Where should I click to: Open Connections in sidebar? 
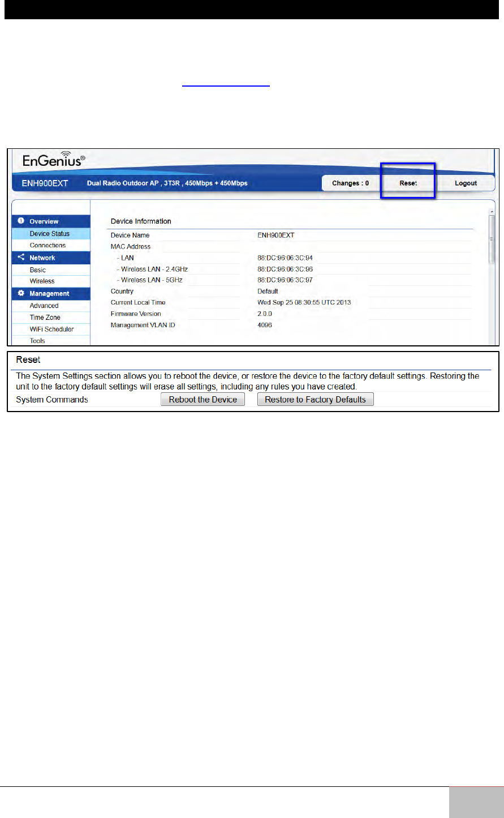[x=51, y=245]
